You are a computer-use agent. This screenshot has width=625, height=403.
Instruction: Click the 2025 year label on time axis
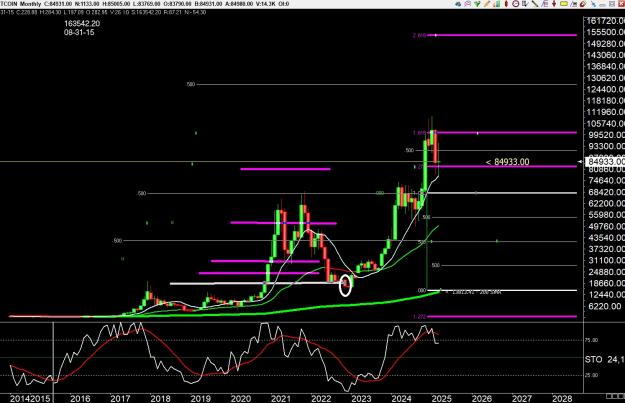[x=441, y=398]
